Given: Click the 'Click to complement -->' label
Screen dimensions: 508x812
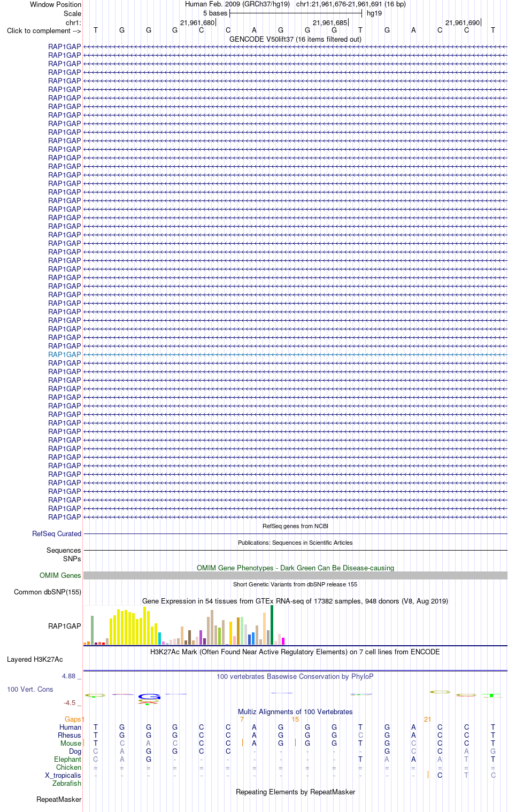Looking at the screenshot, I should click(44, 30).
